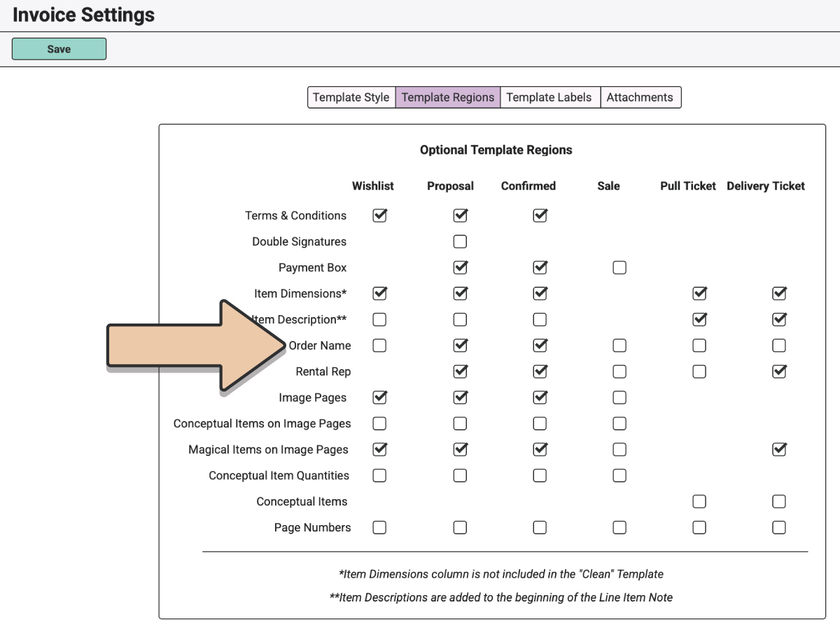
Task: Uncheck Magical Items on Image Pages for Wishlist
Action: [x=379, y=450]
